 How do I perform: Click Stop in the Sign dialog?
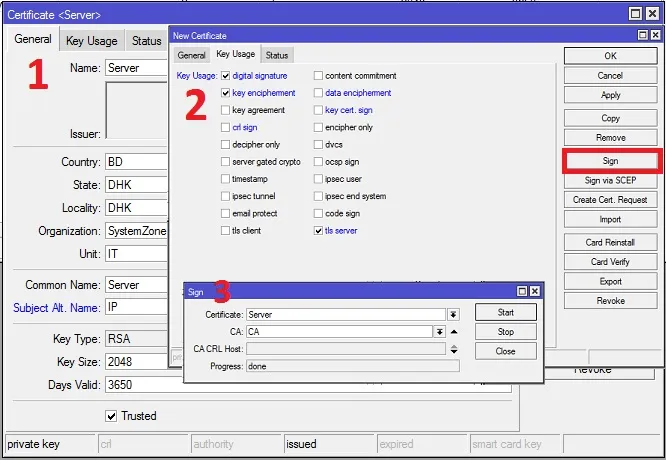click(x=505, y=332)
